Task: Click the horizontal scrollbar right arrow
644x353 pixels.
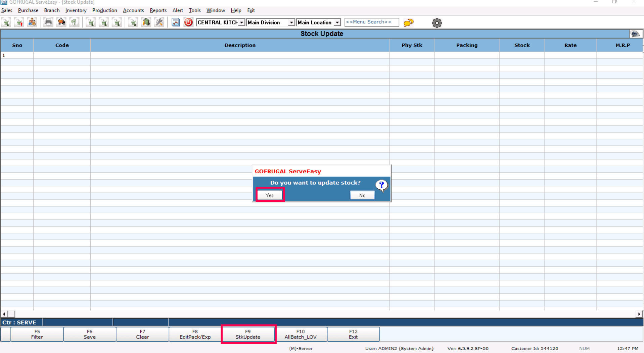Action: tap(639, 314)
